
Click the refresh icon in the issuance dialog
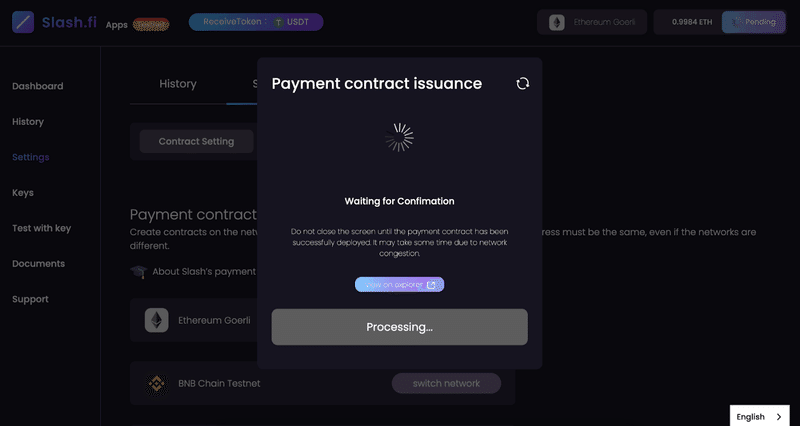pyautogui.click(x=522, y=84)
